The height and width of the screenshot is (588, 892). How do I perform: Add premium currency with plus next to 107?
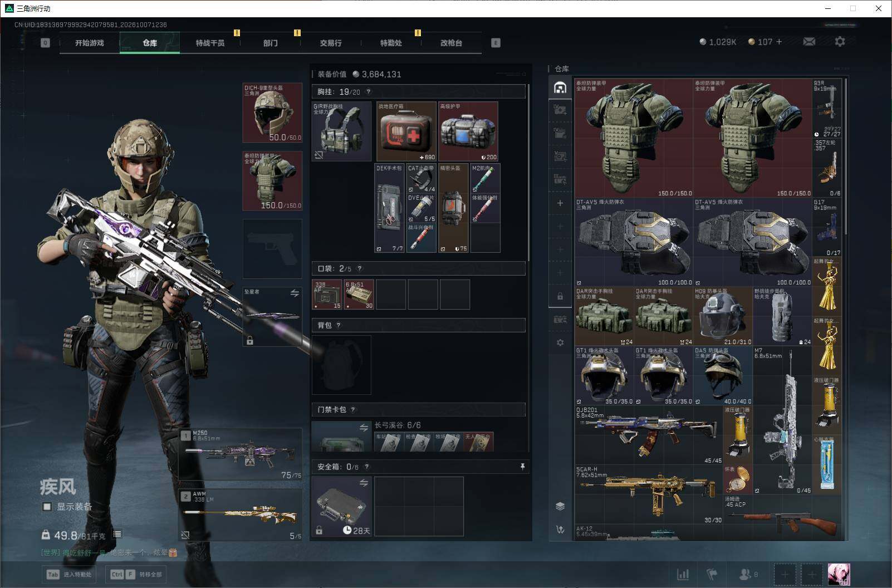[779, 42]
